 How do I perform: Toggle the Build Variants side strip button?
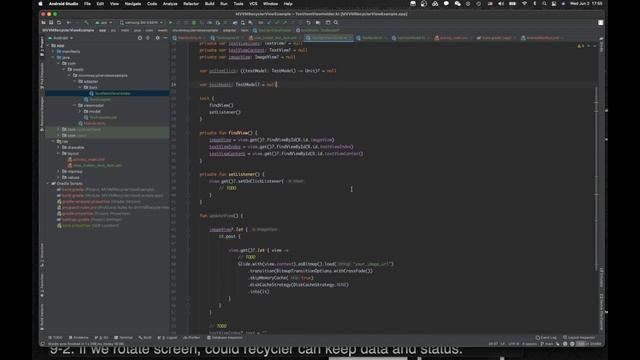[x=42, y=317]
